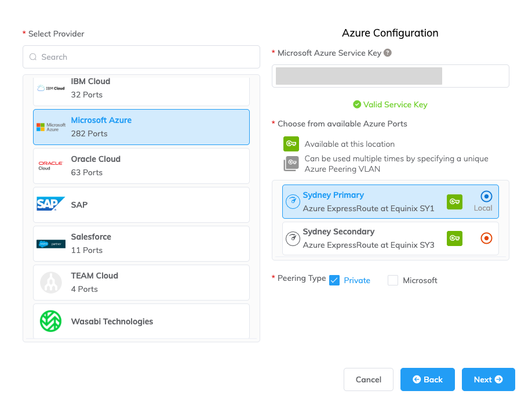Click the Local radio button on Sydney Primary
532x405 pixels.
coord(486,196)
